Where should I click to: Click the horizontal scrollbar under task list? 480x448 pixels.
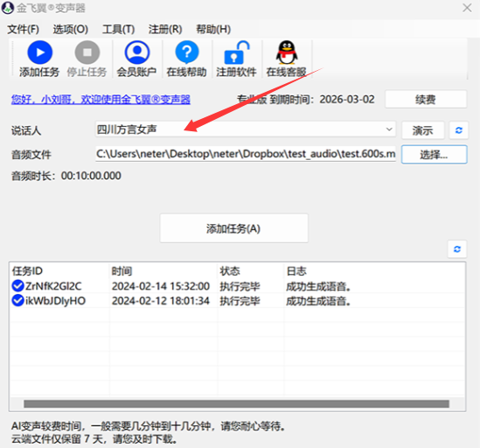[x=236, y=404]
